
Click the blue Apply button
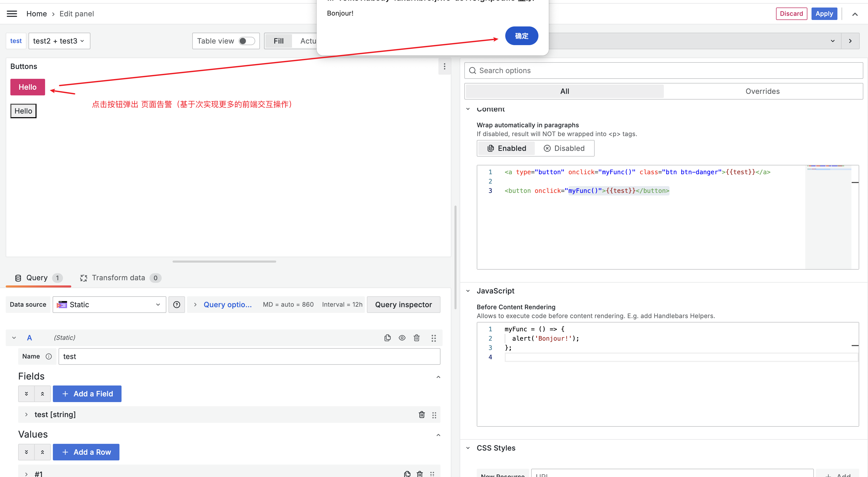(x=824, y=14)
